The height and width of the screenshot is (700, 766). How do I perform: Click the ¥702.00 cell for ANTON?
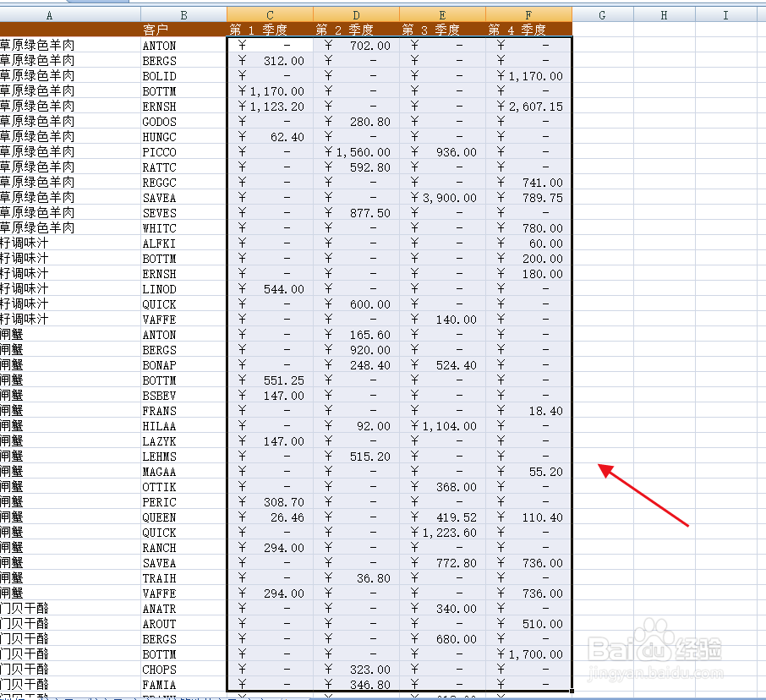pyautogui.click(x=356, y=46)
